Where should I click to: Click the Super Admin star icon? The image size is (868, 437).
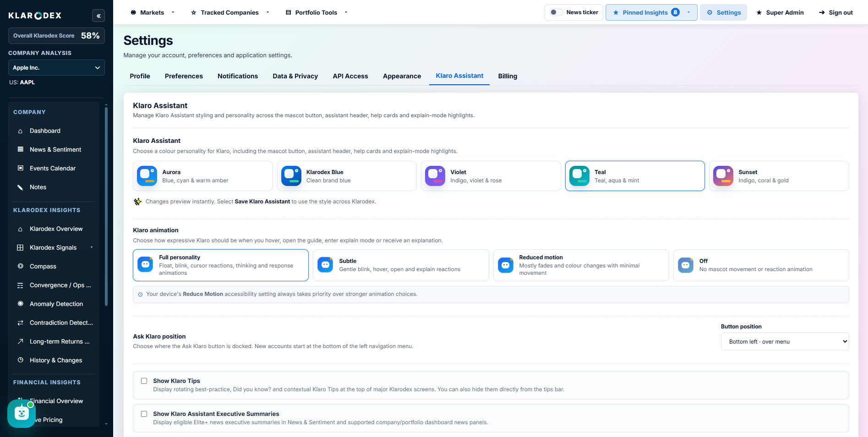(x=759, y=12)
